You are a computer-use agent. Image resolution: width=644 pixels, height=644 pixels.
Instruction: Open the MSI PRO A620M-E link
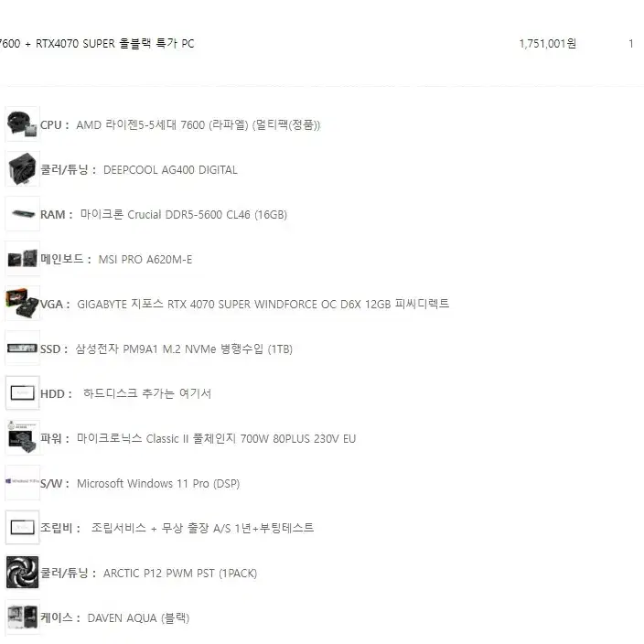pyautogui.click(x=145, y=259)
